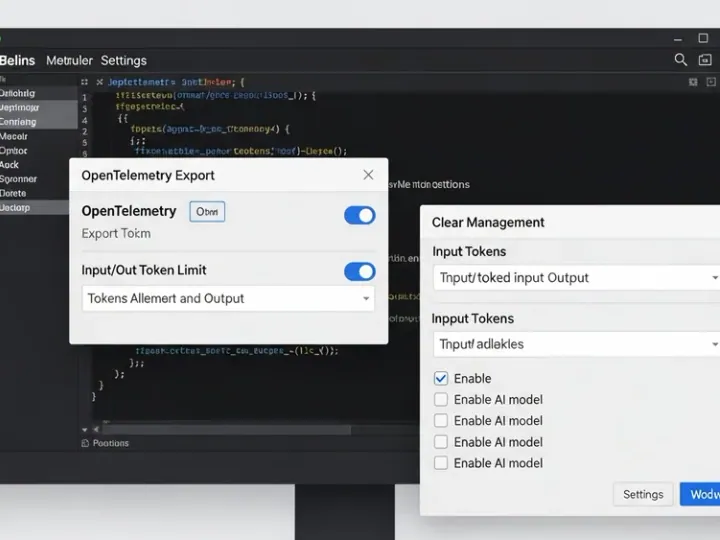Open the editor layout icon top right

coord(693,82)
